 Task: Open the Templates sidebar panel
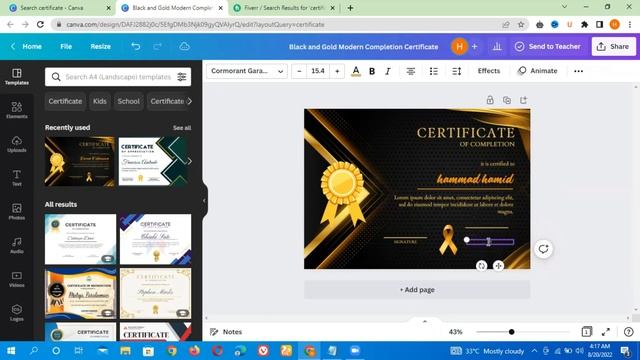(x=17, y=77)
